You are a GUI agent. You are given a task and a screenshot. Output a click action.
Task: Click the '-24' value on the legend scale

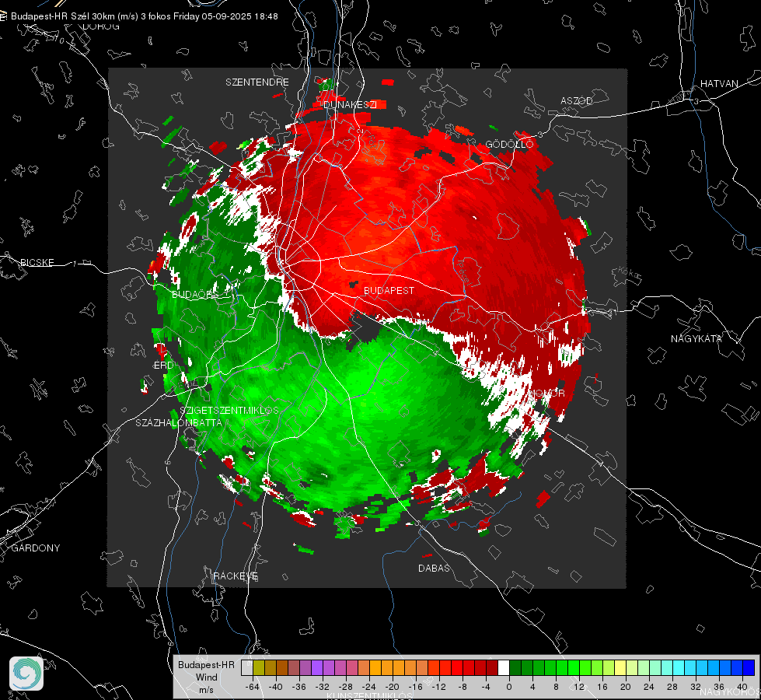[369, 687]
